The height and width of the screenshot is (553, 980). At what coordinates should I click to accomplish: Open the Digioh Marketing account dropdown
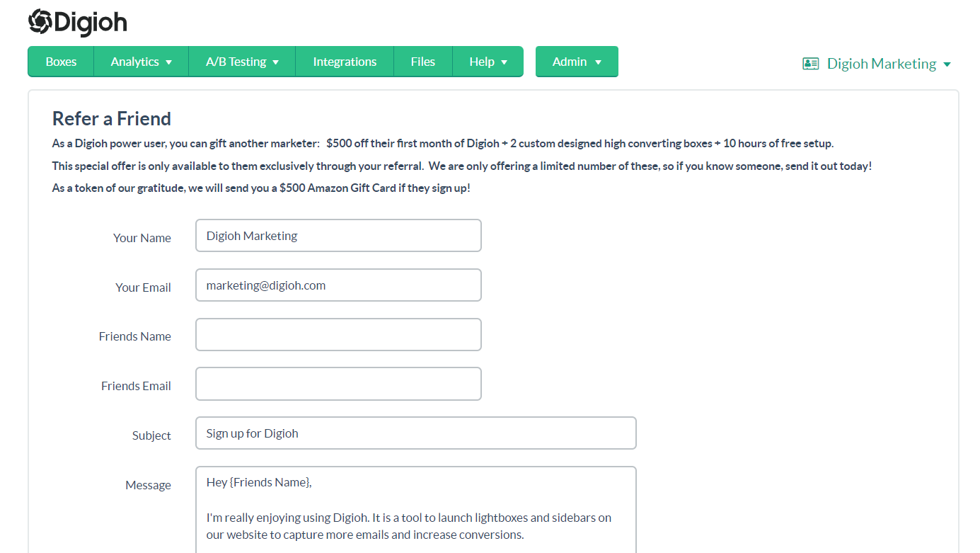[x=877, y=64]
